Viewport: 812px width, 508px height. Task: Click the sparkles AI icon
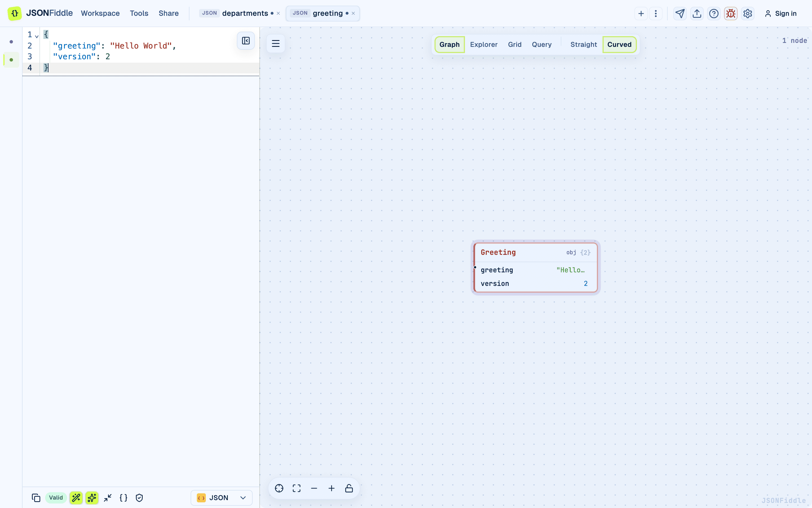92,498
